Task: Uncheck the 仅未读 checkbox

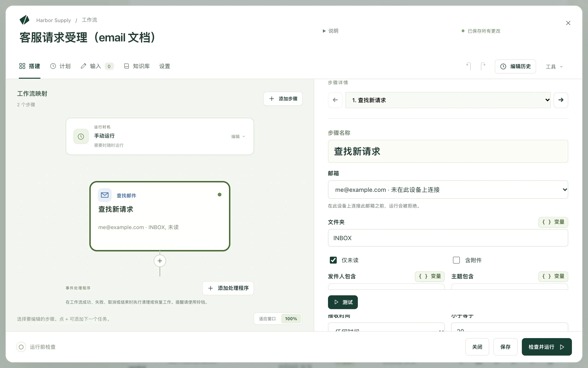Action: coord(333,260)
